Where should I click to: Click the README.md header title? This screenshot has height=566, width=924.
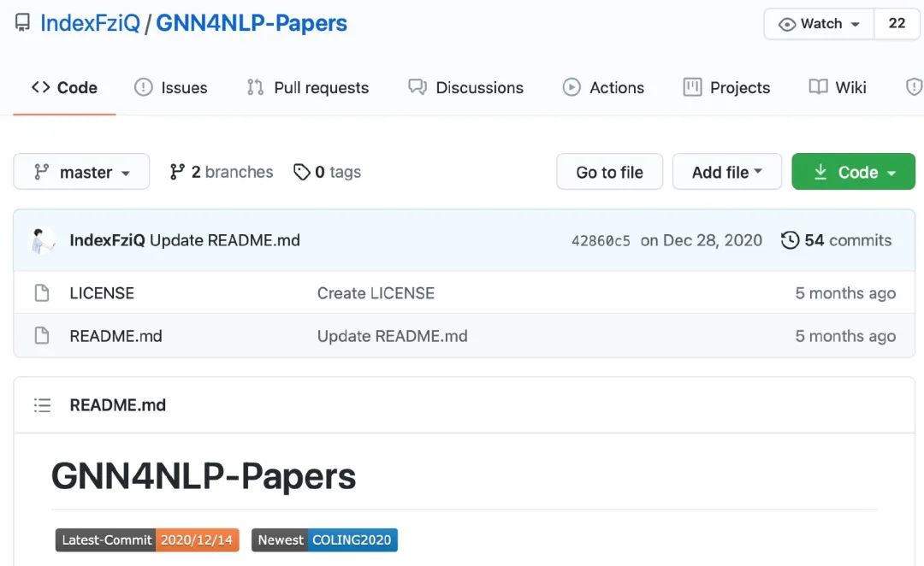tap(118, 405)
